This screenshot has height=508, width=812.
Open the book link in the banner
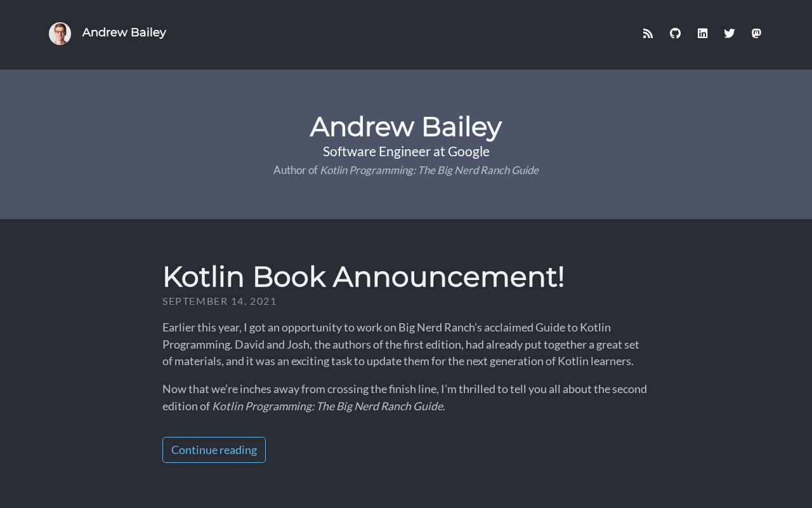[x=429, y=170]
